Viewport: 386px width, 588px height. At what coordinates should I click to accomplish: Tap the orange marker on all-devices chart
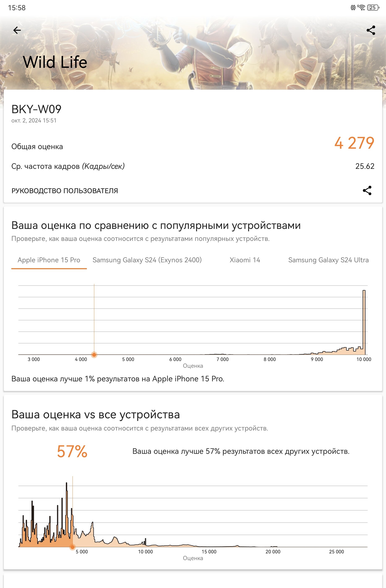(72, 547)
